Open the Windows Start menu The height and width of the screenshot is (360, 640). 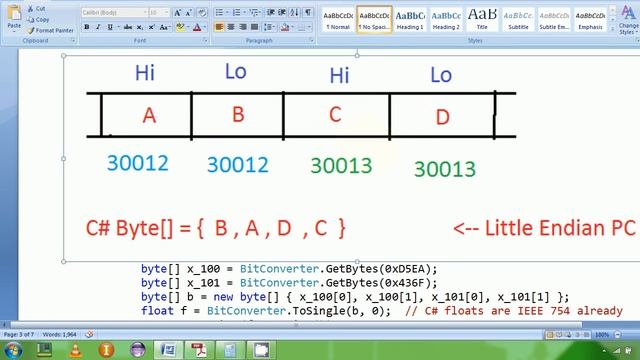(13, 350)
